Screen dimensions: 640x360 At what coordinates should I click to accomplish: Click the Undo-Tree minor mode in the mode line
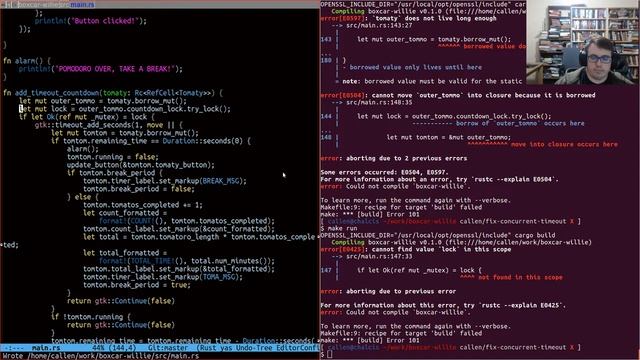(254, 348)
